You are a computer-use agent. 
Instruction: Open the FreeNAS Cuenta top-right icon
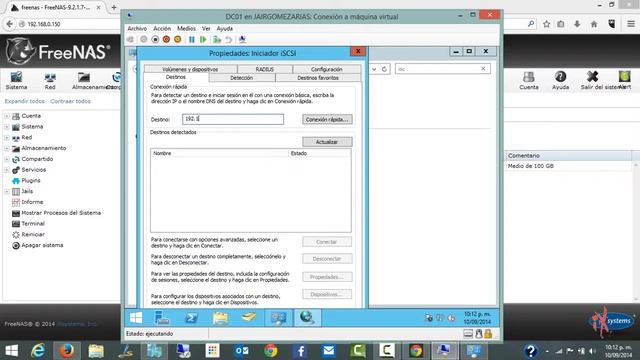(529, 80)
